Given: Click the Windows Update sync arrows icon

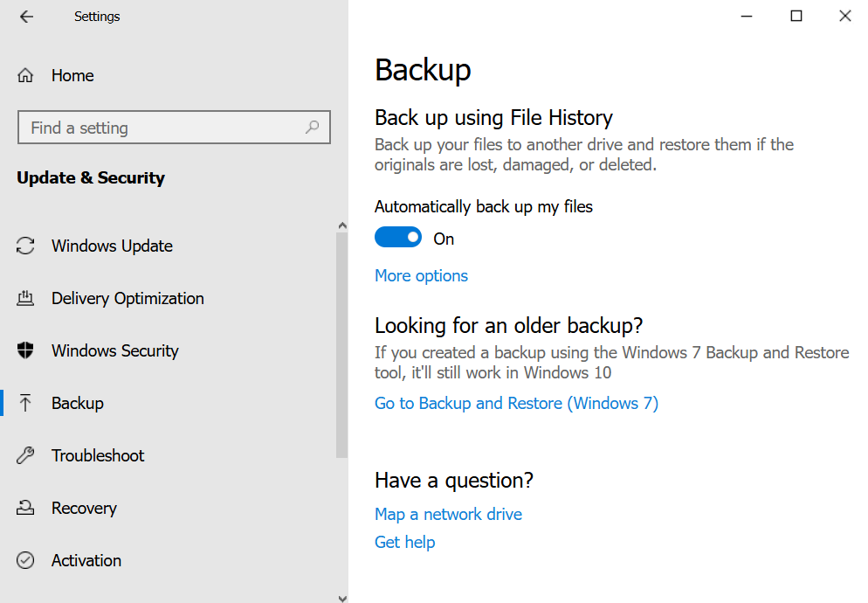Looking at the screenshot, I should click(x=26, y=246).
